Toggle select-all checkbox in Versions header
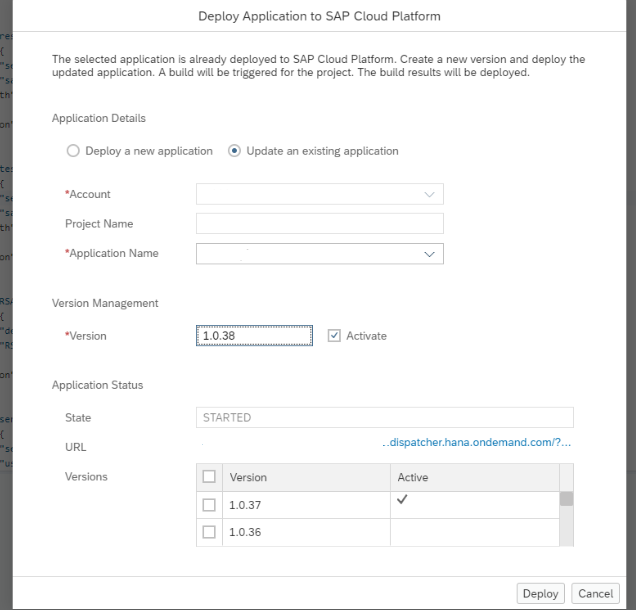636x610 pixels. [209, 477]
